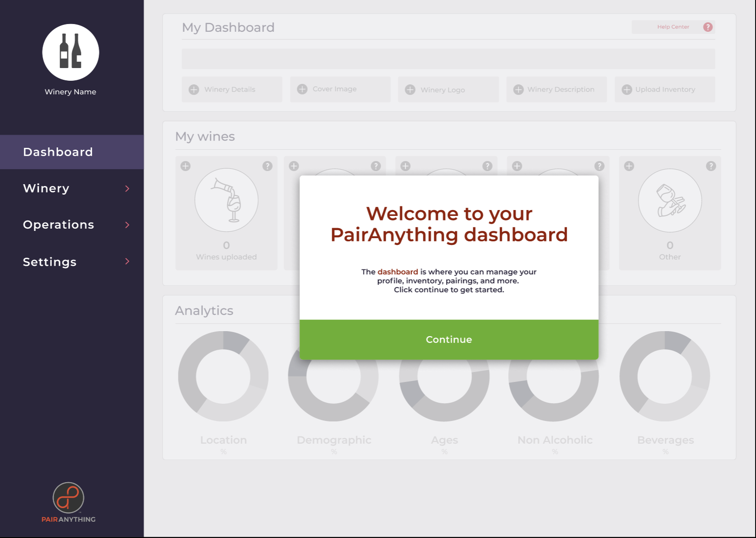
Task: Expand the Winery submenu chevron
Action: coord(128,188)
